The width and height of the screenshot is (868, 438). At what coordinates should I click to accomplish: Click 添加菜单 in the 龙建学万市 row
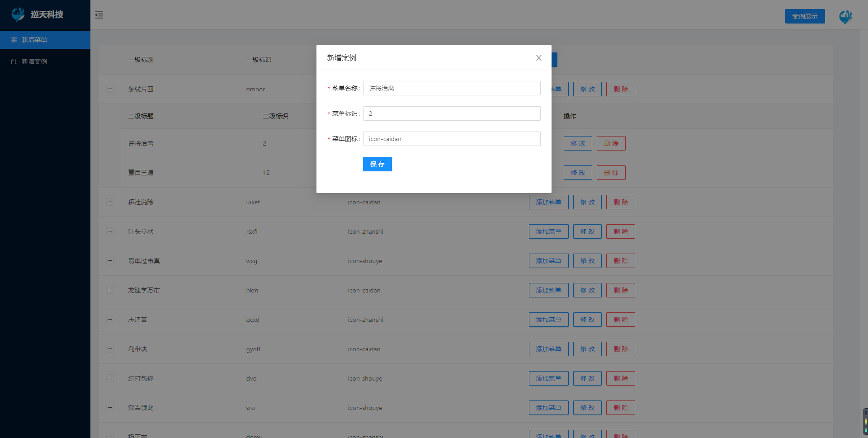549,290
